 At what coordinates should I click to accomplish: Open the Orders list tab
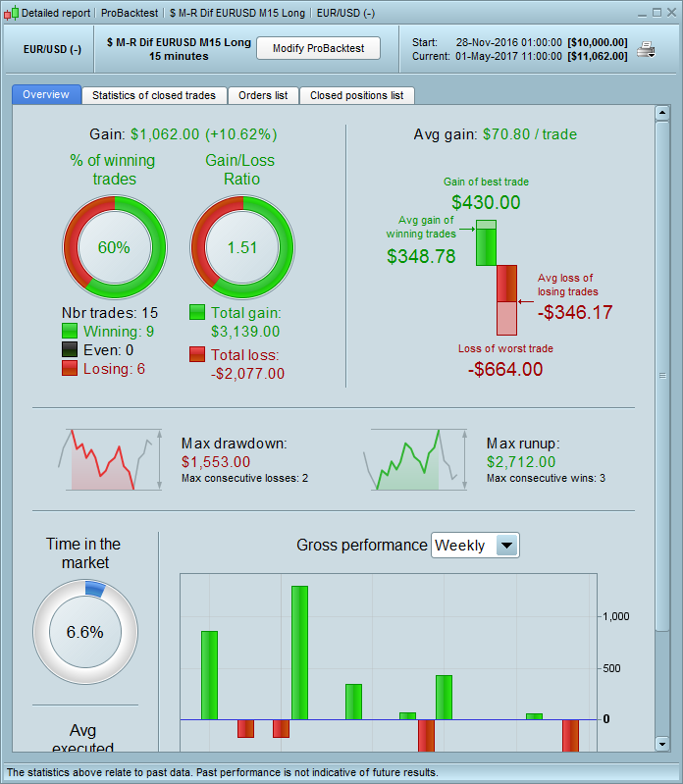[263, 95]
